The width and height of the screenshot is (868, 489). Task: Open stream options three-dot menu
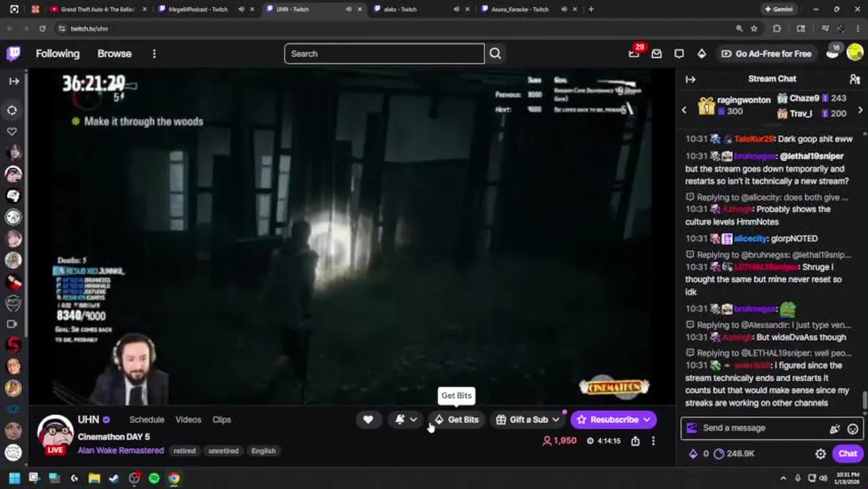coord(653,441)
